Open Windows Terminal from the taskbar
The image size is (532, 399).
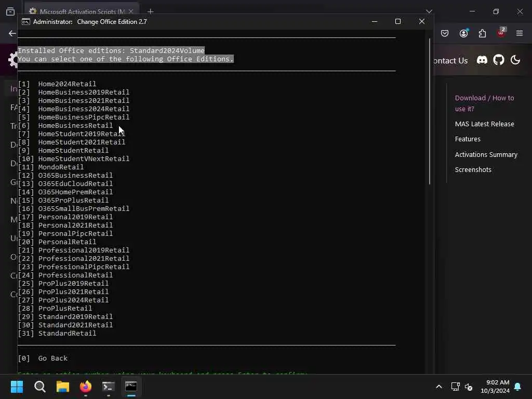point(108,387)
